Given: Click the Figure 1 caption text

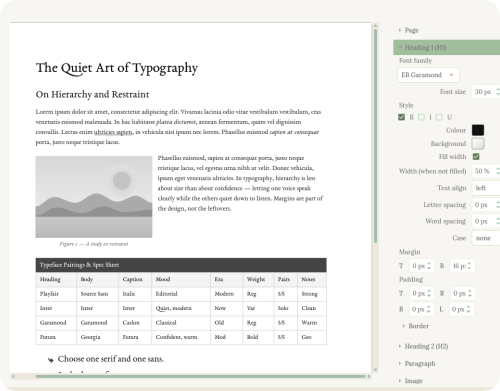Looking at the screenshot, I should (94, 244).
